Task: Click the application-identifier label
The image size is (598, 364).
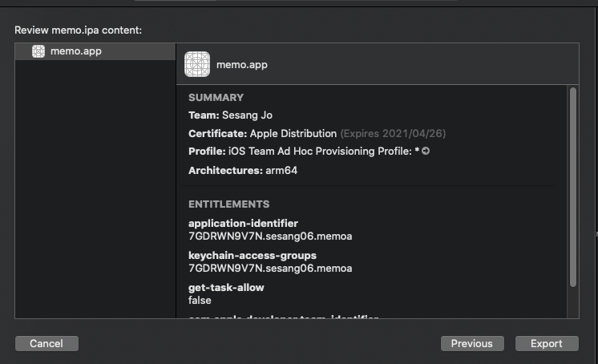Action: (244, 223)
